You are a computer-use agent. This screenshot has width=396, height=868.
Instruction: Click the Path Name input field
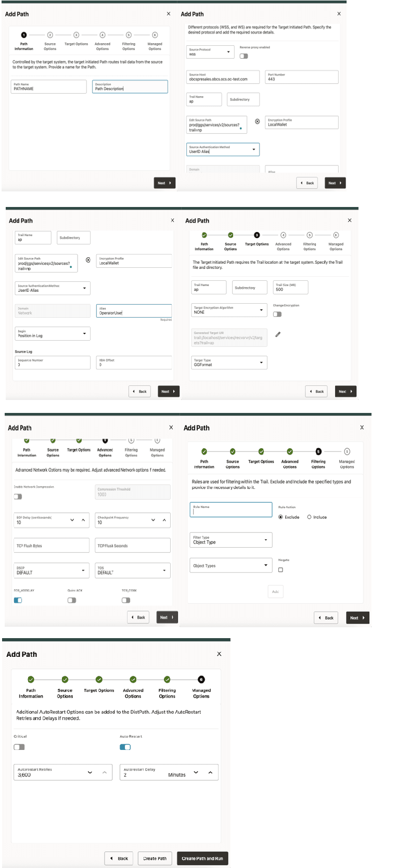click(x=49, y=87)
